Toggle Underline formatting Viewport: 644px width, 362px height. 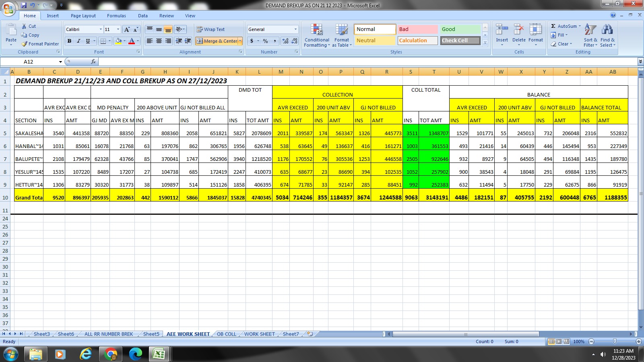[x=88, y=41]
